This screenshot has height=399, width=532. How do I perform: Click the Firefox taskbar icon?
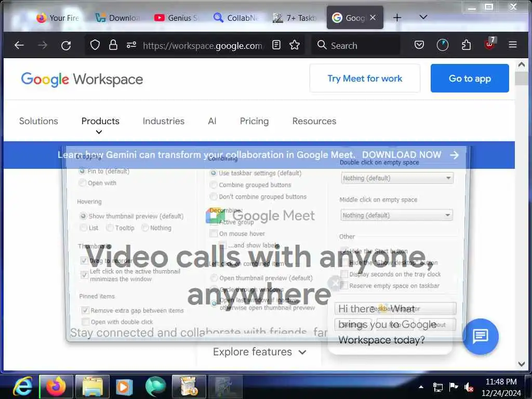coord(56,387)
